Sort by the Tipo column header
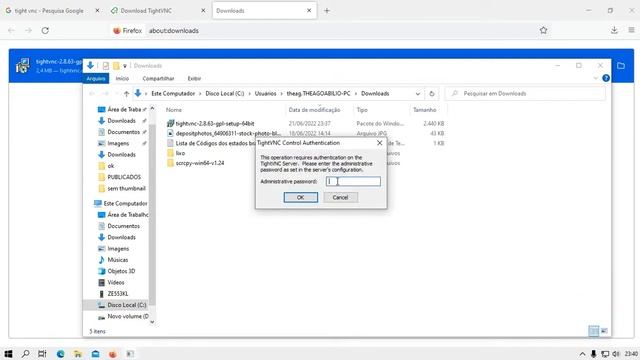The image size is (640, 360). tap(362, 110)
